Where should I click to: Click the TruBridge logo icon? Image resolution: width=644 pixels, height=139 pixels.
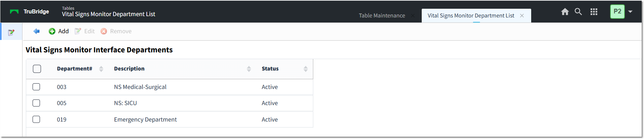coord(14,11)
